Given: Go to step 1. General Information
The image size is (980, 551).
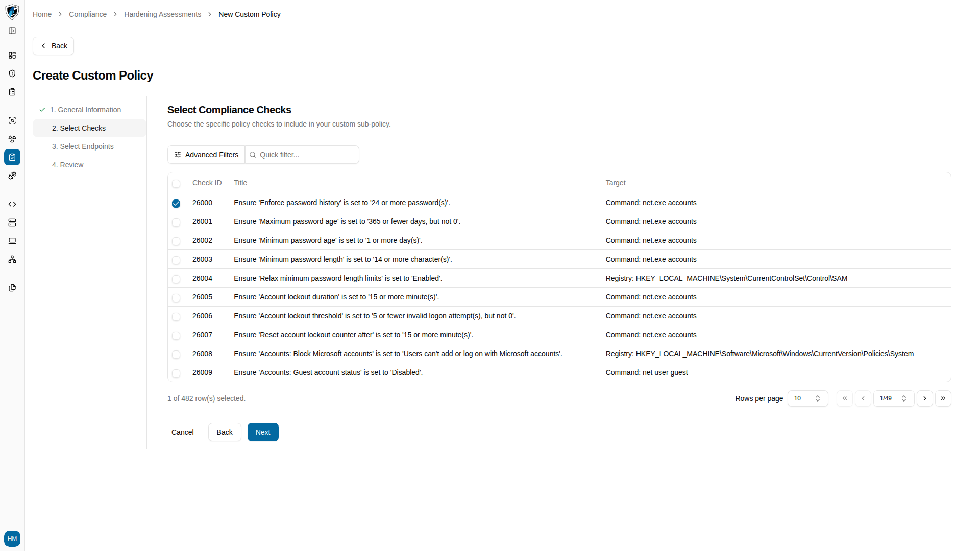Looking at the screenshot, I should (90, 110).
